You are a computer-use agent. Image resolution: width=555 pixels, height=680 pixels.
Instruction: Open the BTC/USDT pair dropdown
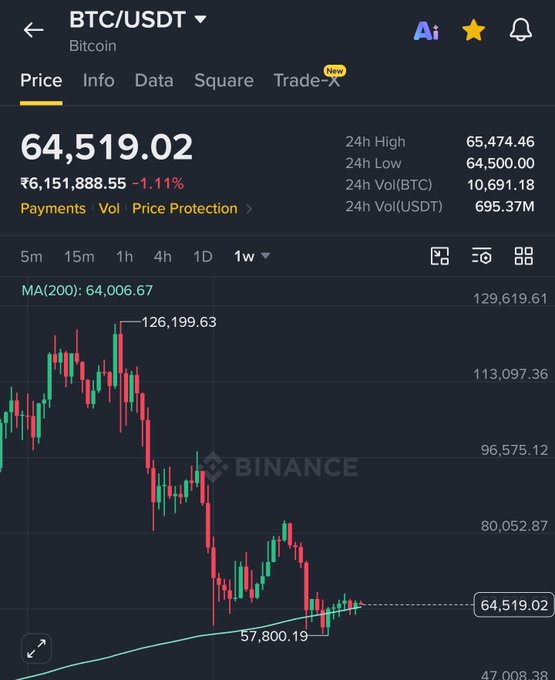(x=200, y=20)
